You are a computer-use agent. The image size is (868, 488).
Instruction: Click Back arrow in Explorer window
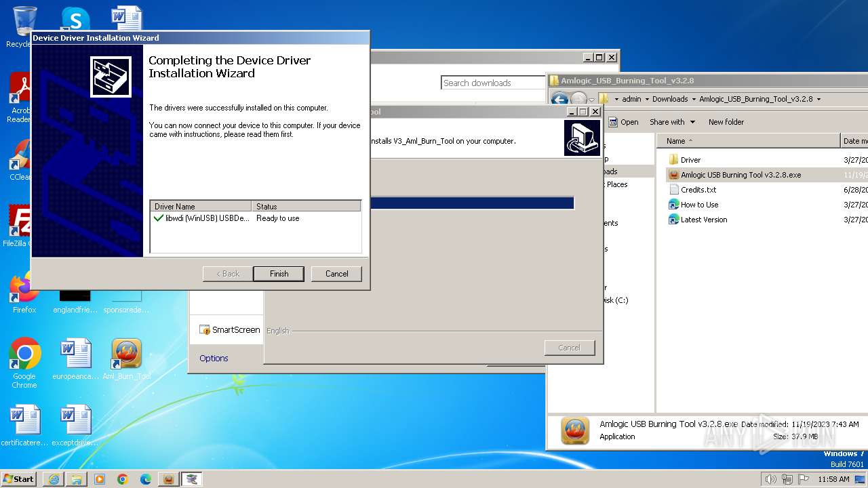[559, 99]
